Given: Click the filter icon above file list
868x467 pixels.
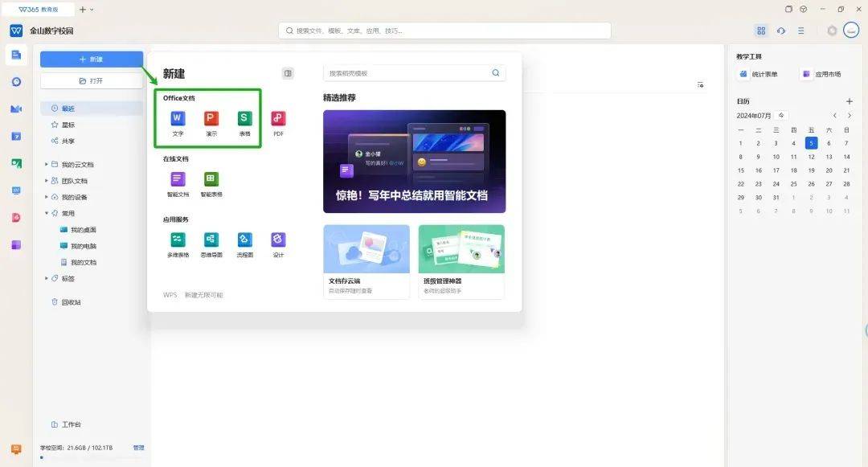Looking at the screenshot, I should pos(700,84).
